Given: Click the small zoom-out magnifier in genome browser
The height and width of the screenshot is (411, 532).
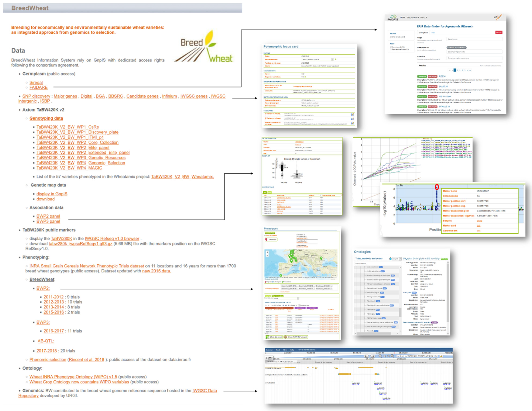Looking at the screenshot, I should pos(385,356).
